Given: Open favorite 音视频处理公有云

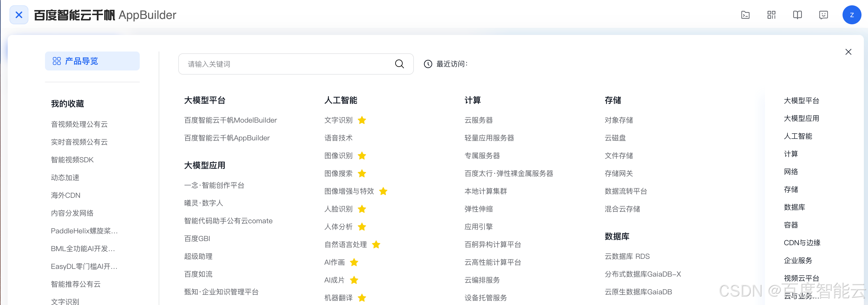Looking at the screenshot, I should pyautogui.click(x=79, y=124).
